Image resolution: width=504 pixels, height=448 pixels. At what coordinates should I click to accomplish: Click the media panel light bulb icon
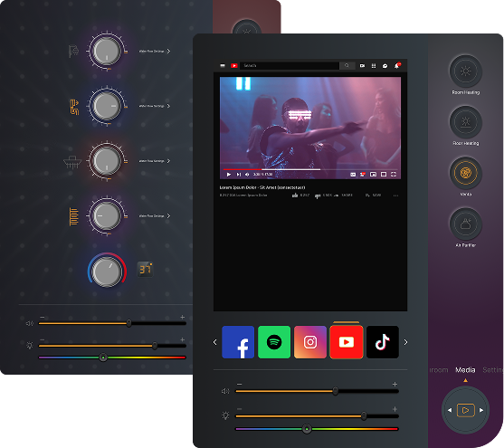click(x=225, y=415)
